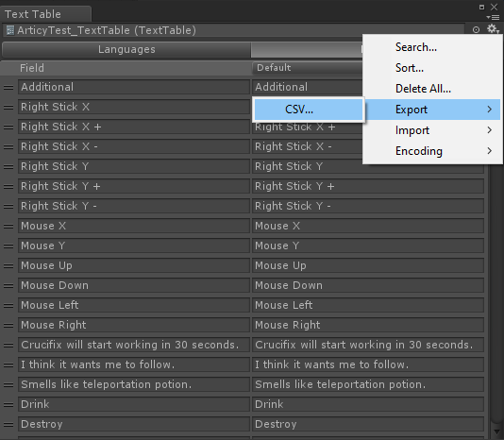Open the panel options menu icon
The width and height of the screenshot is (504, 440).
(493, 17)
